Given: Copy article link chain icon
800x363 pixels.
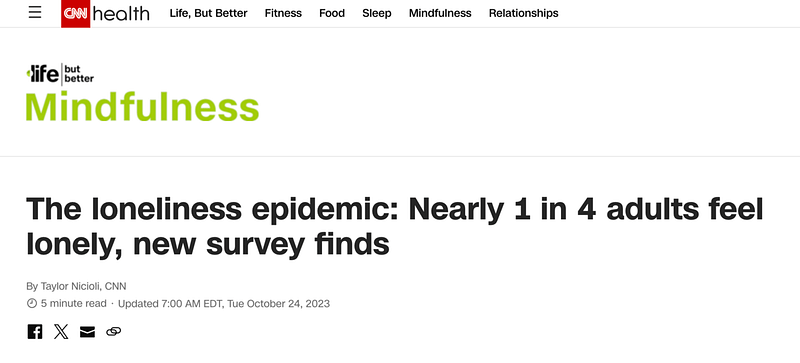Looking at the screenshot, I should click(x=113, y=332).
